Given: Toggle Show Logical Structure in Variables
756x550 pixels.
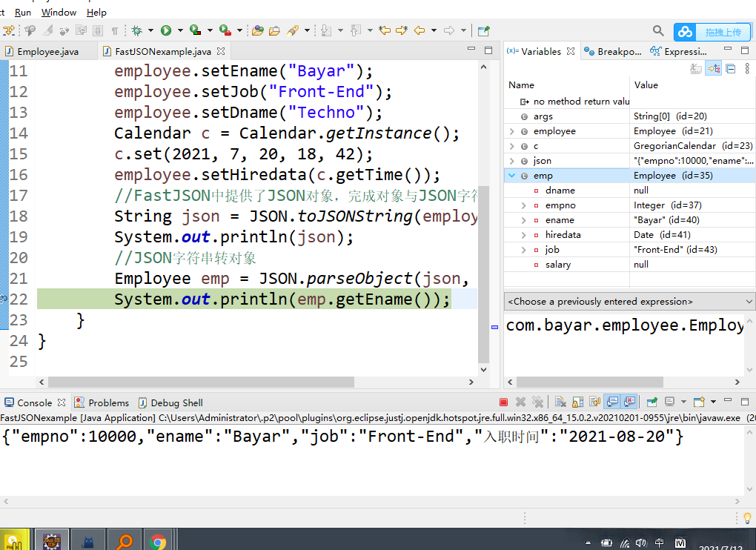Looking at the screenshot, I should pos(714,68).
